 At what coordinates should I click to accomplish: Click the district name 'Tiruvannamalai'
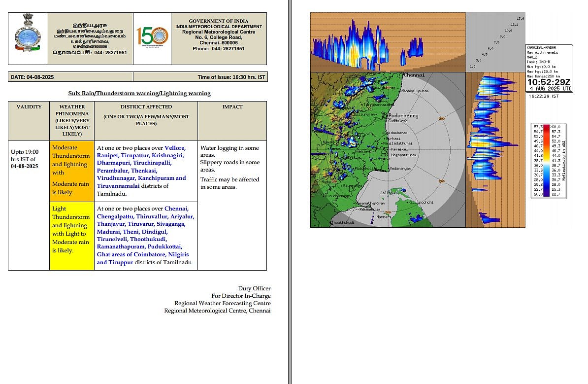click(118, 186)
